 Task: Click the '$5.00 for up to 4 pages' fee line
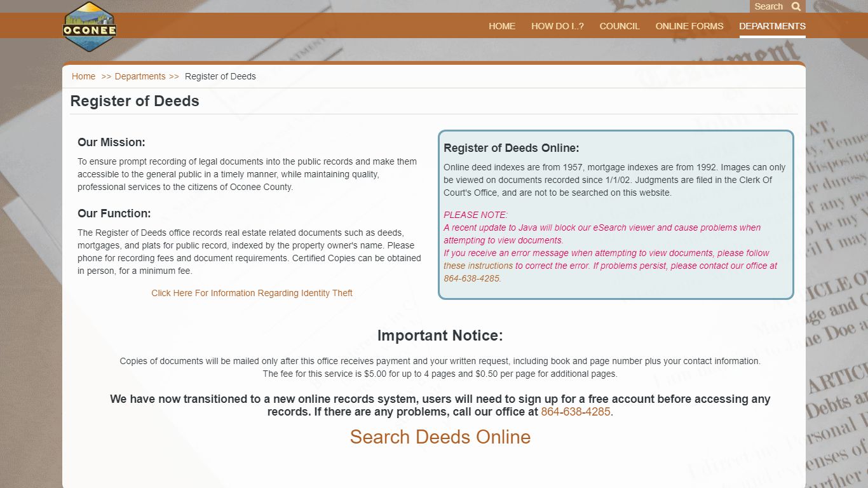[440, 374]
